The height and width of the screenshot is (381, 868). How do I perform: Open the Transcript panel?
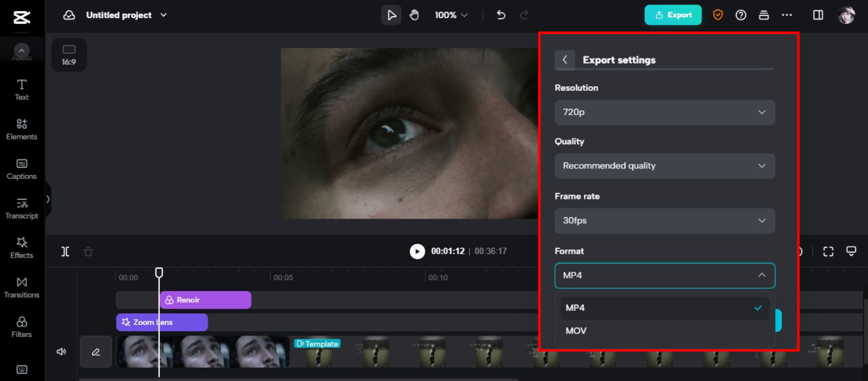point(21,208)
